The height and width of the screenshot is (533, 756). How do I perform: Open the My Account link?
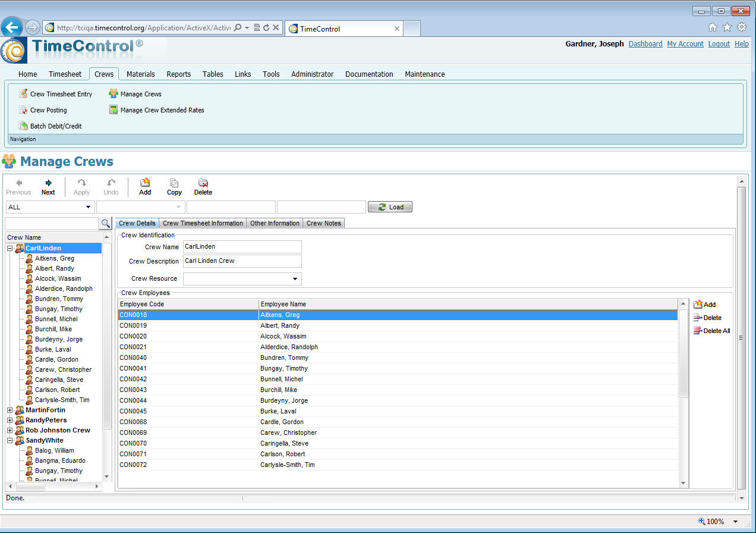pyautogui.click(x=685, y=44)
